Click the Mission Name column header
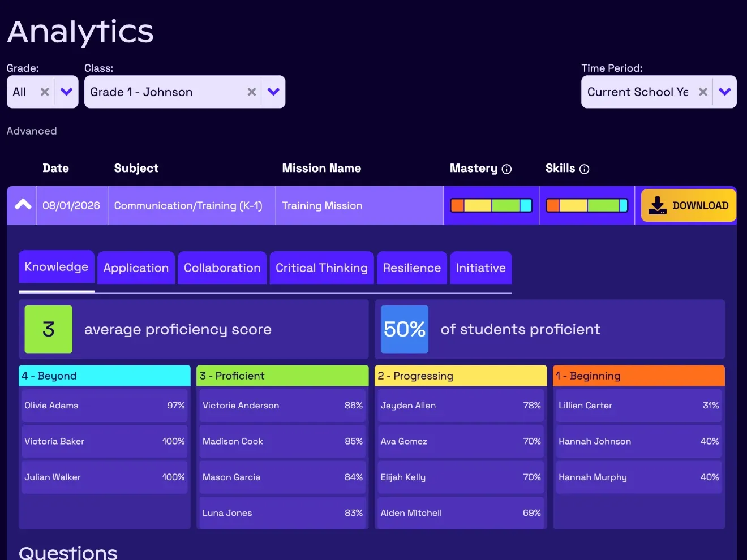This screenshot has height=560, width=747. (321, 168)
